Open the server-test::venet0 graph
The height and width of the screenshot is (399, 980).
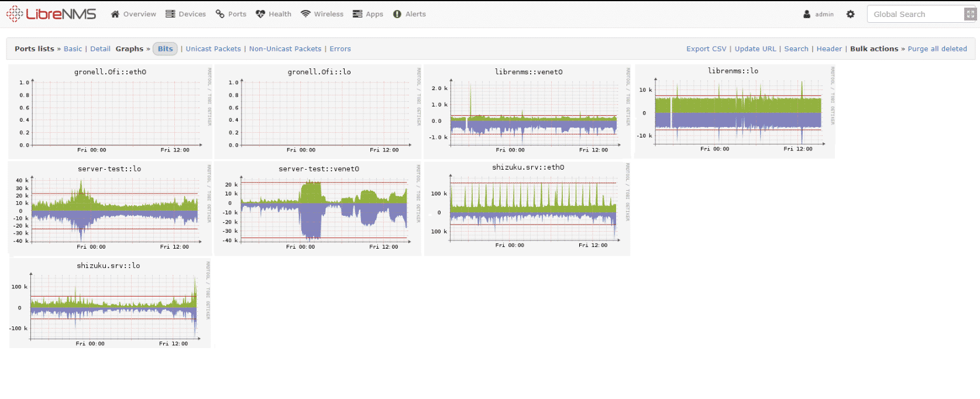point(318,209)
